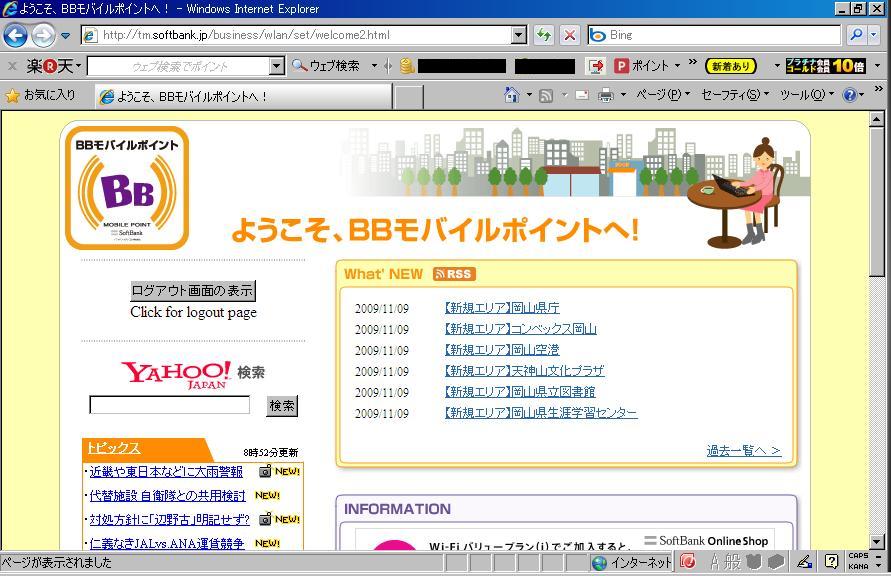
Task: Open news link 仁義なきJALvs.ANA運賃競争
Action: pyautogui.click(x=166, y=544)
